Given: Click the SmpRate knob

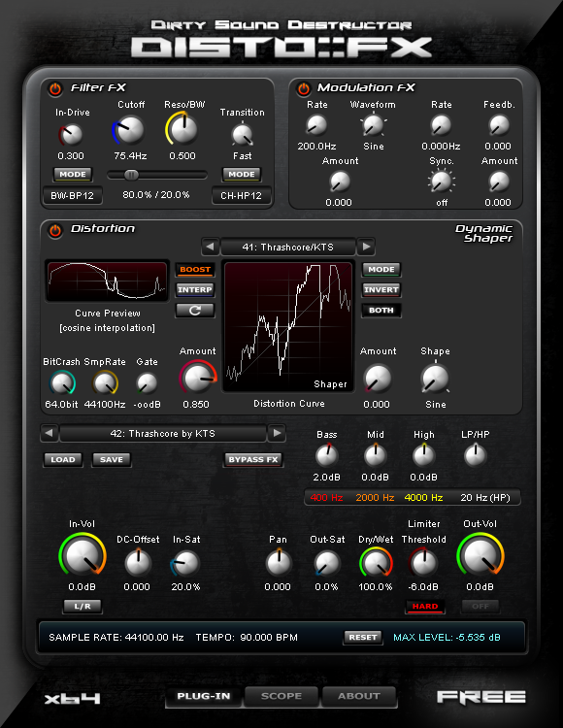Looking at the screenshot, I should pyautogui.click(x=105, y=383).
